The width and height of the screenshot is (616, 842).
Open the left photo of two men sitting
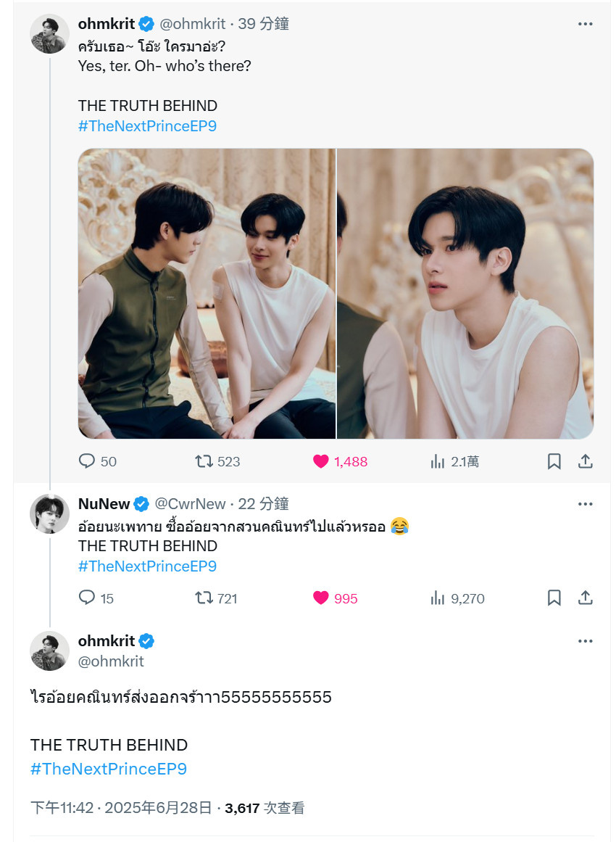pos(207,294)
